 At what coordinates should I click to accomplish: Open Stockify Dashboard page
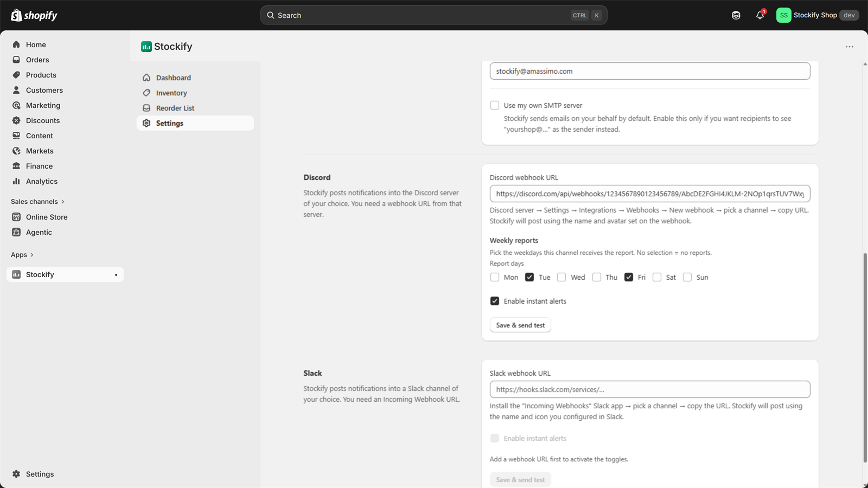pyautogui.click(x=195, y=78)
